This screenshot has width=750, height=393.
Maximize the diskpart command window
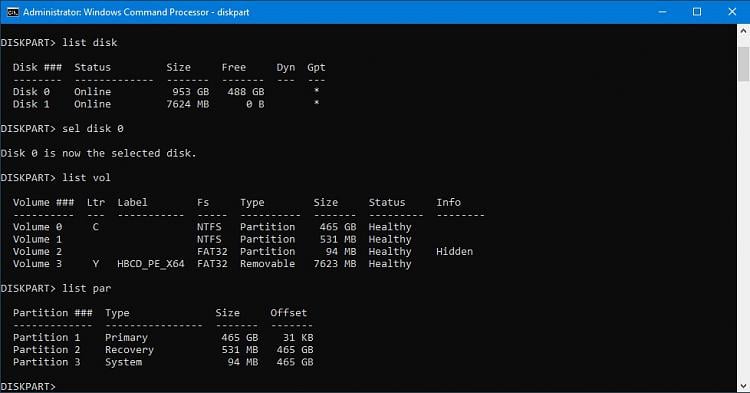pyautogui.click(x=697, y=12)
